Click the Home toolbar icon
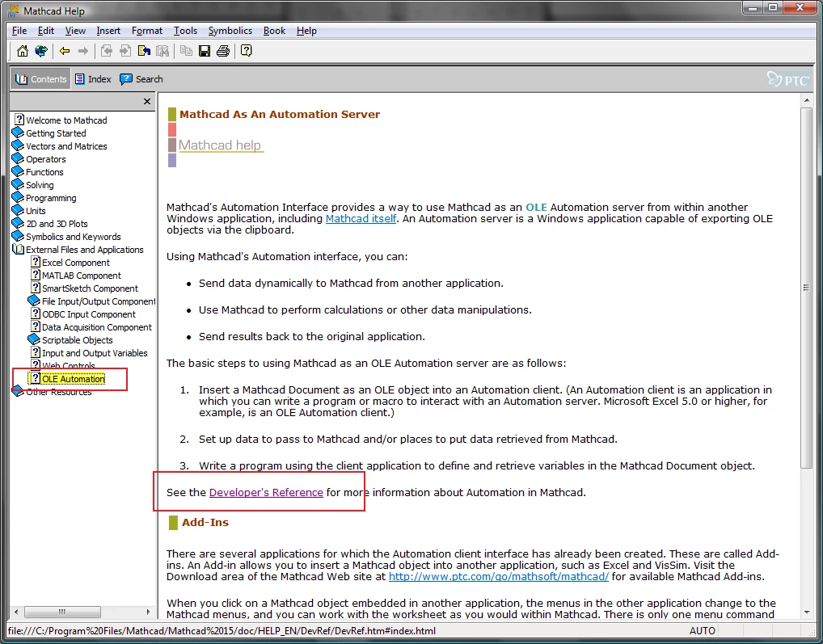Screen dimensions: 823x644 [x=22, y=51]
